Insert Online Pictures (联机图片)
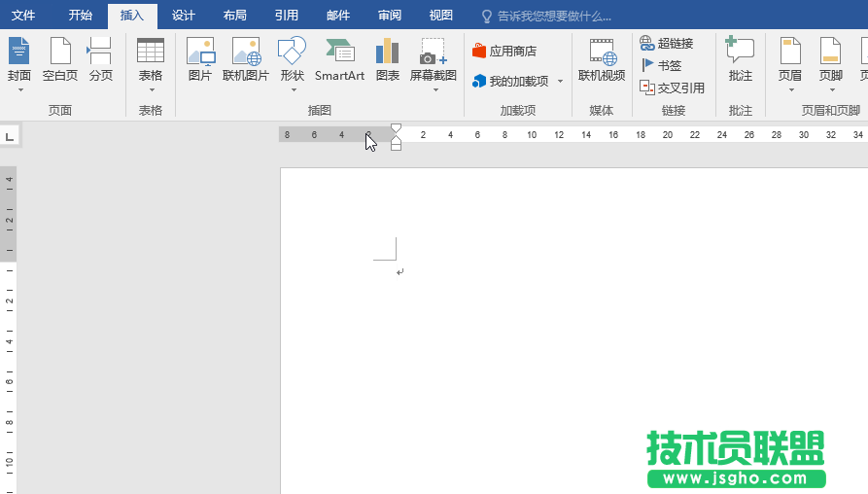This screenshot has height=494, width=868. 245,58
